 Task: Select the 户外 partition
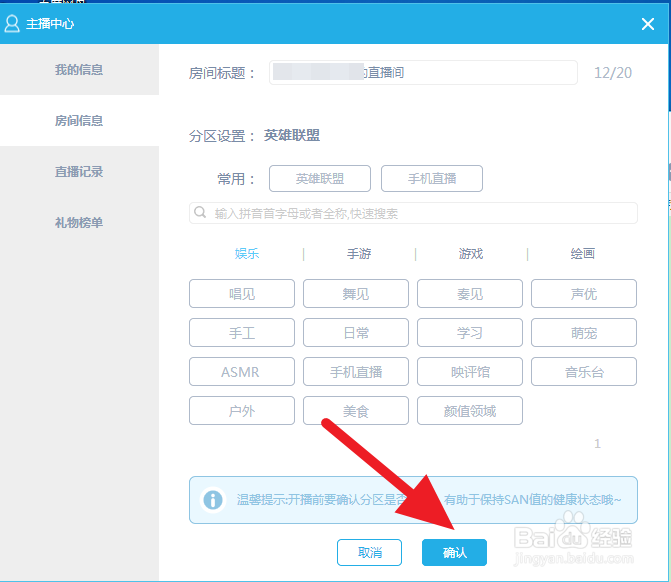pyautogui.click(x=242, y=410)
